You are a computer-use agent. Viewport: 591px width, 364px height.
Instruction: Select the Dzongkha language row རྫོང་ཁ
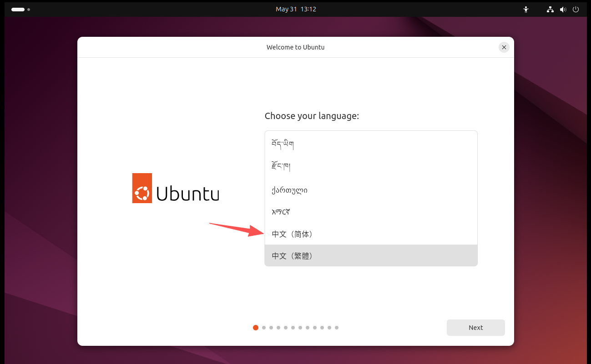pos(371,167)
